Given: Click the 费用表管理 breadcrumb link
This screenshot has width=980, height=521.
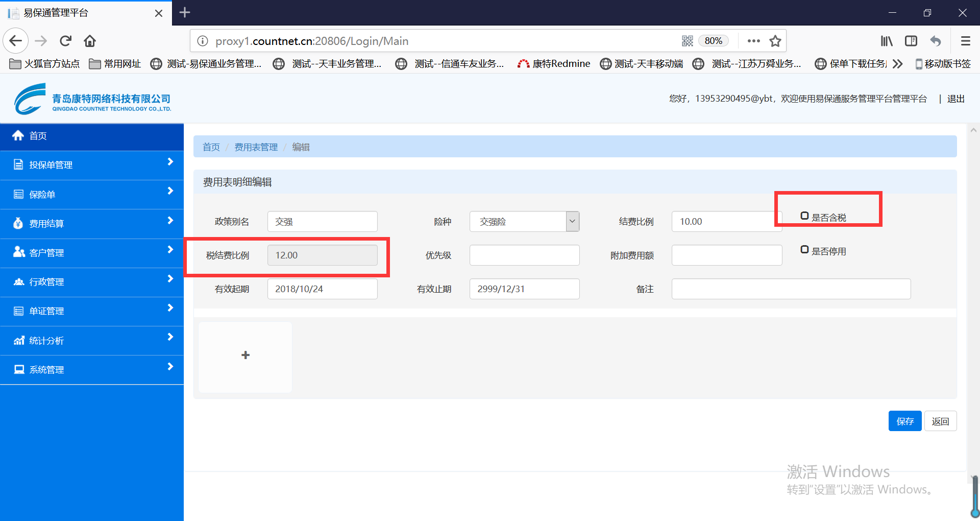Looking at the screenshot, I should coord(256,147).
